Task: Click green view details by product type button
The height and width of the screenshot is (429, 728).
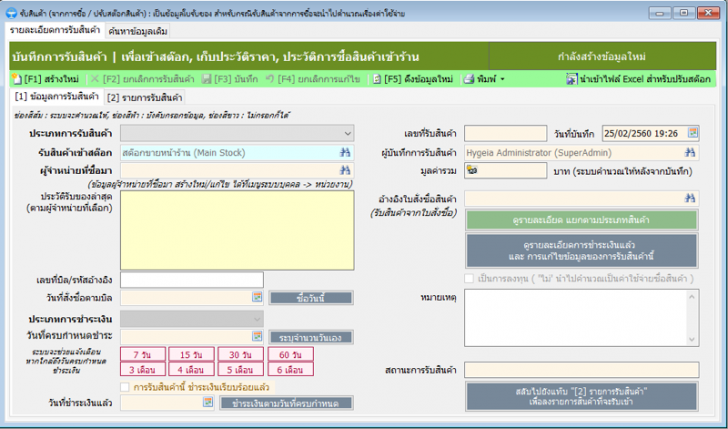Action: click(581, 220)
